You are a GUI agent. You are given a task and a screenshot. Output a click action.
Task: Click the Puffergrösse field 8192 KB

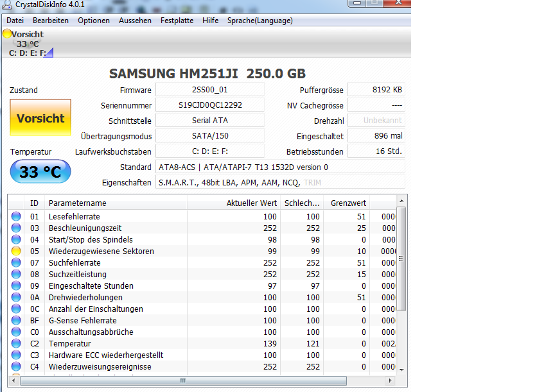376,90
